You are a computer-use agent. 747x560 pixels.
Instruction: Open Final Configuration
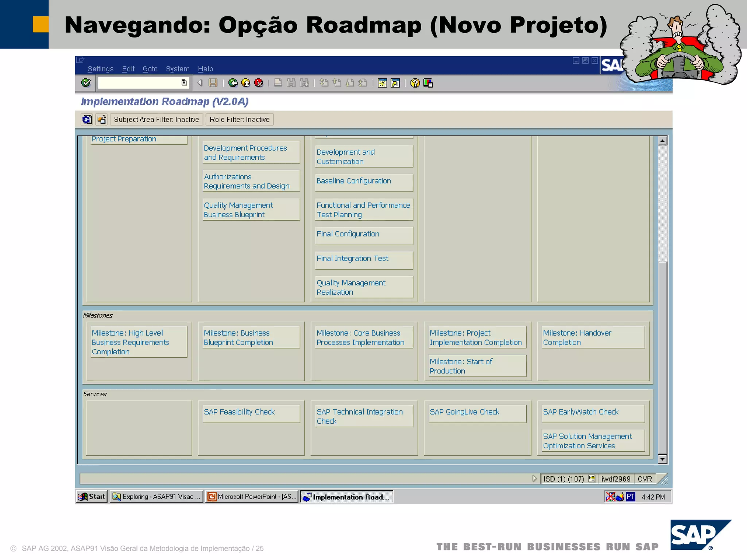(x=364, y=236)
